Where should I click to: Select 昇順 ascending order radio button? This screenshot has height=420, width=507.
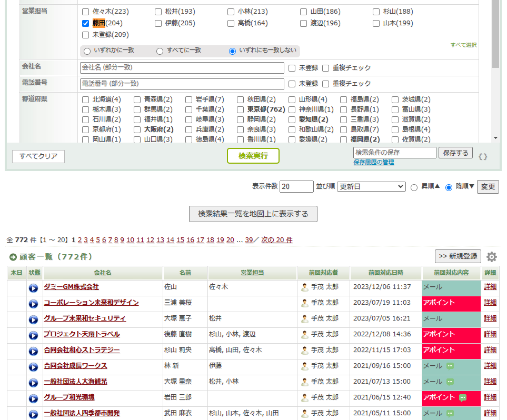click(414, 187)
